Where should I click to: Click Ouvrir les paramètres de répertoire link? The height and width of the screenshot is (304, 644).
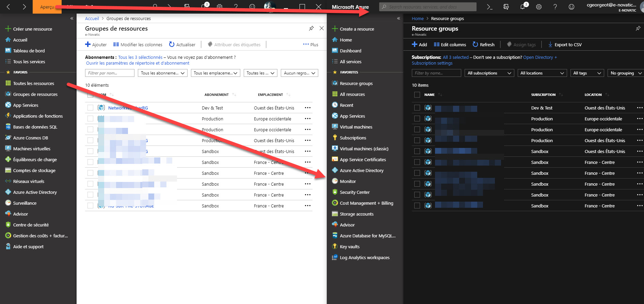point(138,63)
